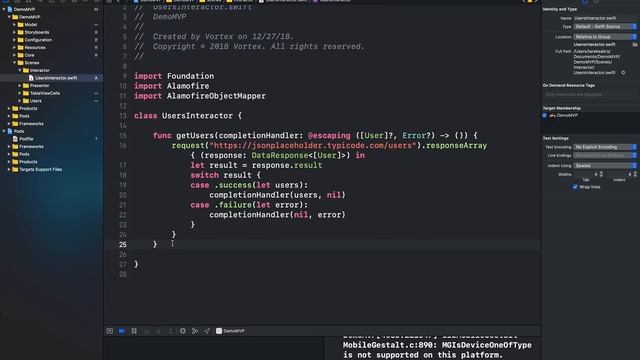
Task: Click the 'getUsers' function name
Action: 195,136
